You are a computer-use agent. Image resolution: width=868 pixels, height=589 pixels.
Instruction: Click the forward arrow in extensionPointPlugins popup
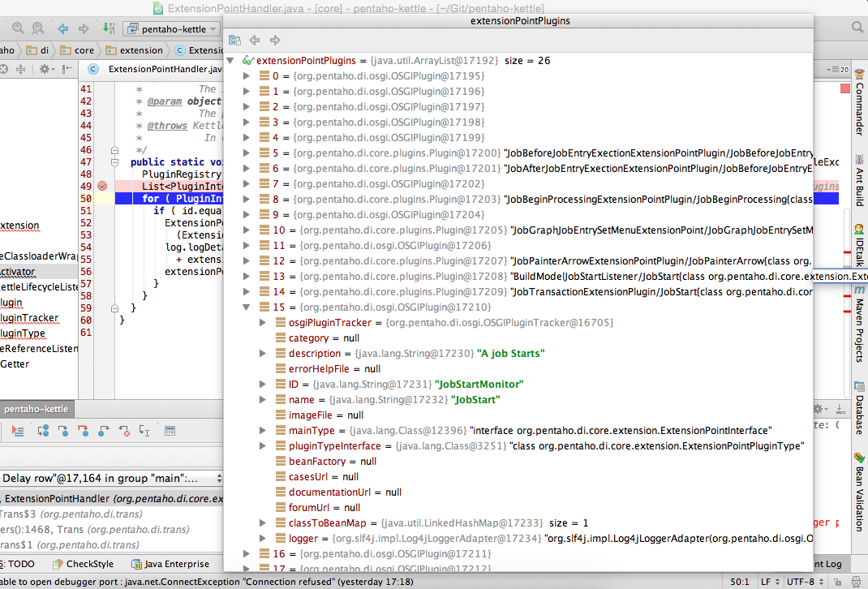275,40
